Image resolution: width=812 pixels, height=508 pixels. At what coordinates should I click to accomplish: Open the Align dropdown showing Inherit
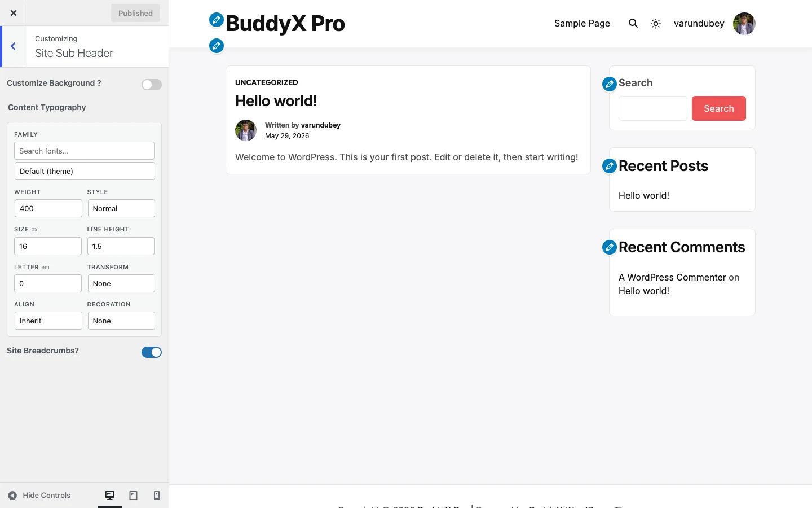point(48,321)
